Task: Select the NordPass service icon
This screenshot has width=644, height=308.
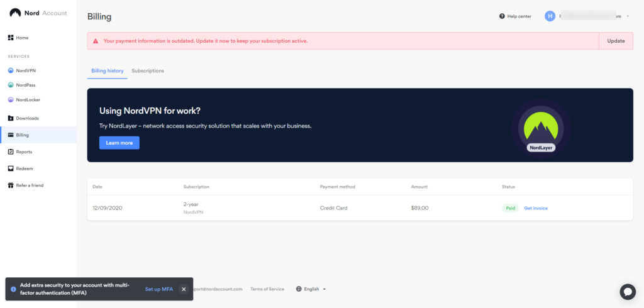Action: (x=11, y=85)
